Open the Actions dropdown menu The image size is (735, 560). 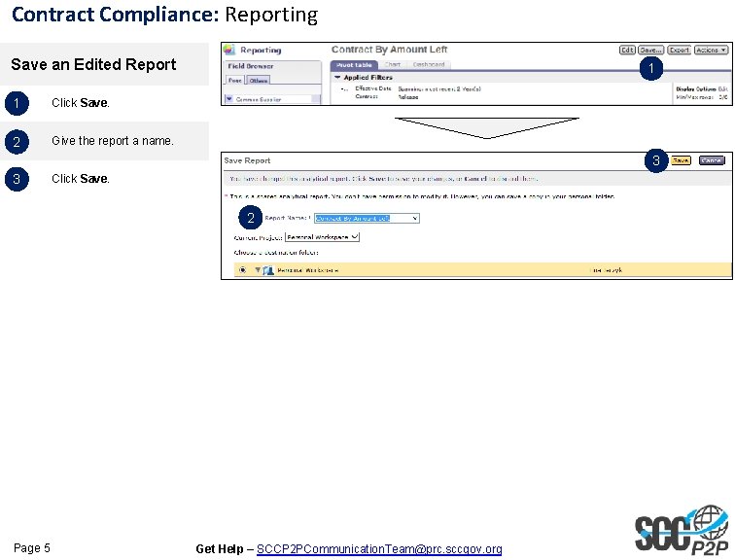tap(711, 50)
